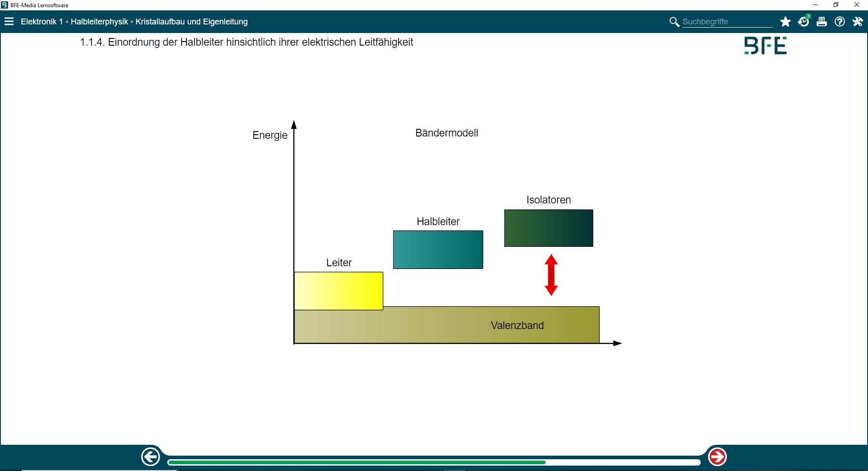
Task: Print the page via printer icon
Action: pos(821,22)
